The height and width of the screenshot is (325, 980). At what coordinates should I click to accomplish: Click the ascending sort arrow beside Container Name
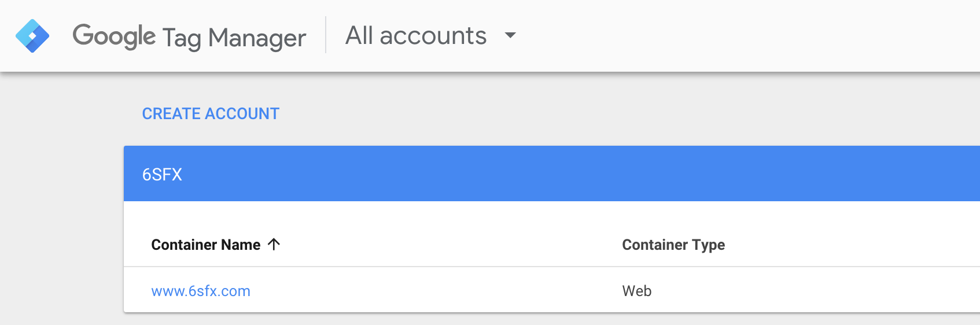[274, 245]
